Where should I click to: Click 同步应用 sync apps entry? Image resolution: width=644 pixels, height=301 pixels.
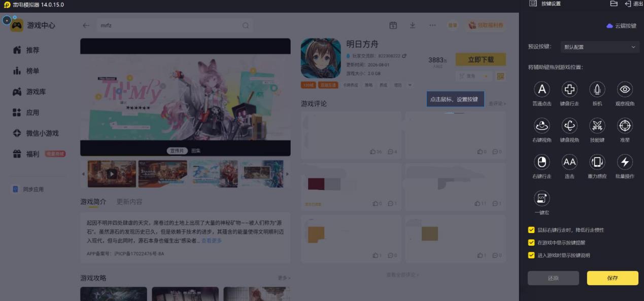[x=28, y=189]
